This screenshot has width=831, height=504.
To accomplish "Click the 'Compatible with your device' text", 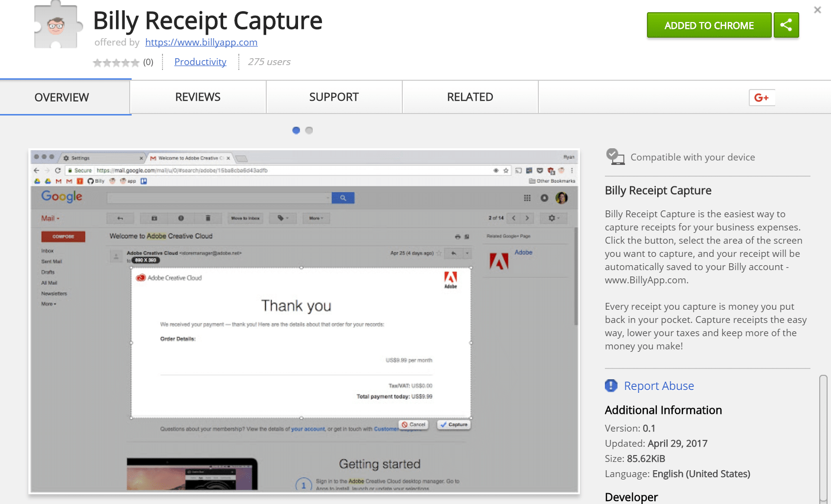I will pos(692,157).
